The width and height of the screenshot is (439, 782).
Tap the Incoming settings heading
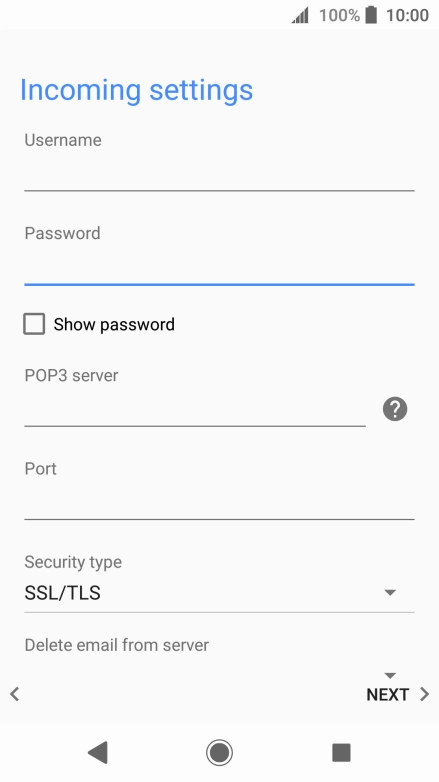(136, 91)
